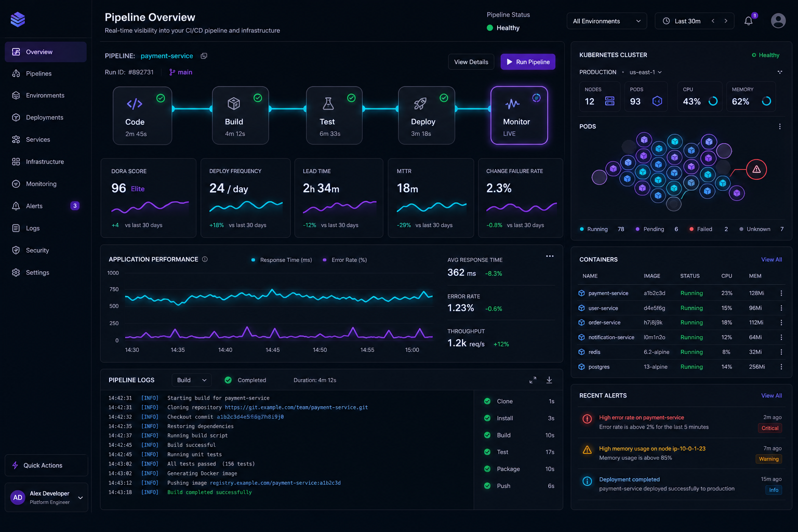Image resolution: width=798 pixels, height=532 pixels.
Task: Click the Run Pipeline button
Action: click(528, 62)
